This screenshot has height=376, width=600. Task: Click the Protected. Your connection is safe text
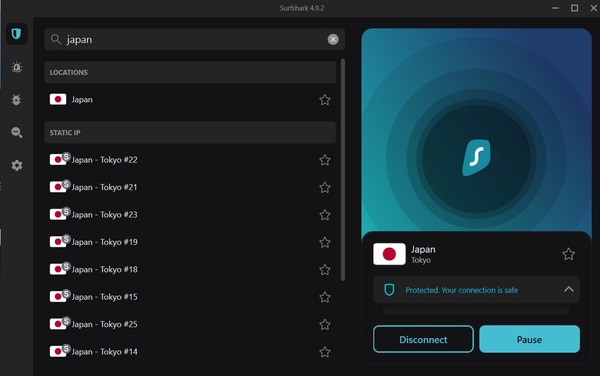coord(461,290)
